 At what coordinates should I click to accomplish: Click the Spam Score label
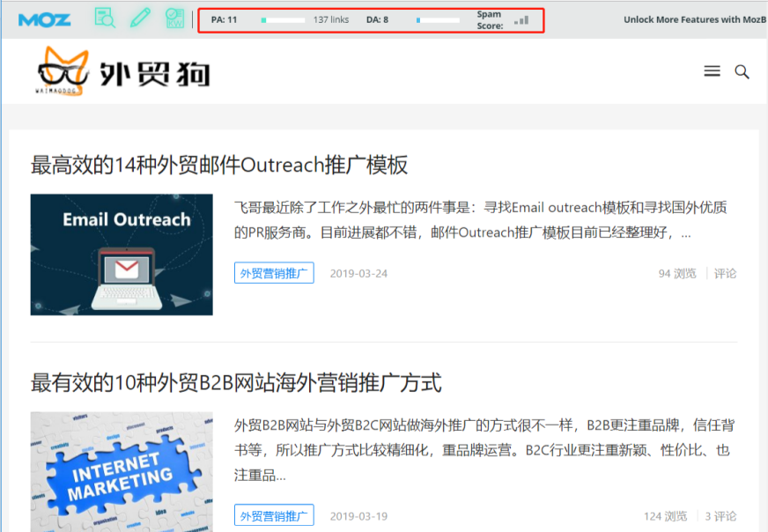tap(490, 20)
